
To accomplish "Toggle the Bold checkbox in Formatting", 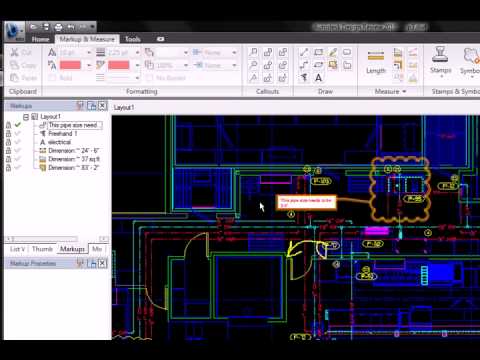I will [52, 78].
